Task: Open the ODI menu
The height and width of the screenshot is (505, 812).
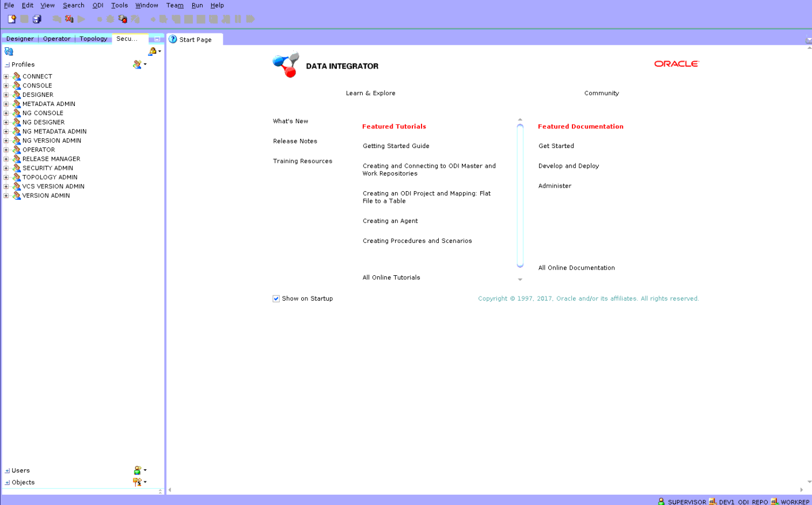Action: tap(98, 5)
